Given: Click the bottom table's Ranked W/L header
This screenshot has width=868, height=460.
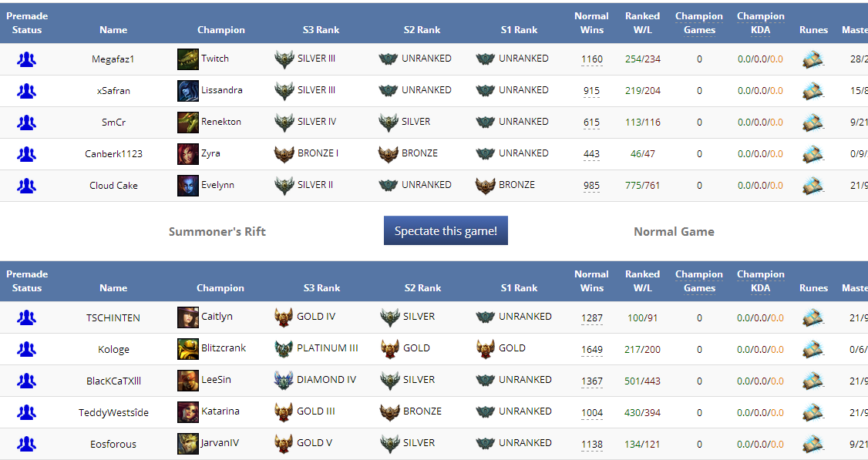Looking at the screenshot, I should click(x=642, y=281).
